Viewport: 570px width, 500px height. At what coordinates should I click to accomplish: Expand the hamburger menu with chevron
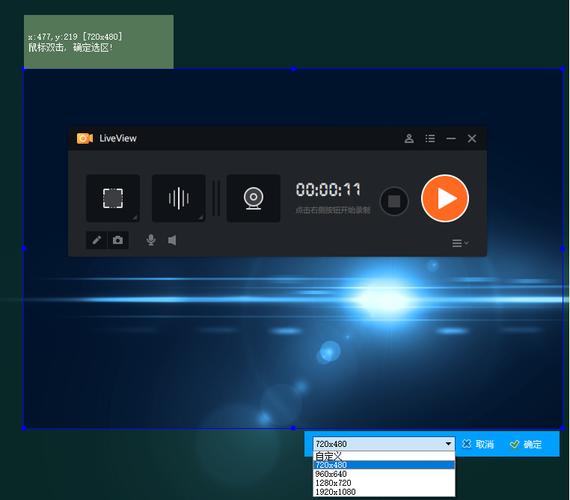[x=460, y=243]
